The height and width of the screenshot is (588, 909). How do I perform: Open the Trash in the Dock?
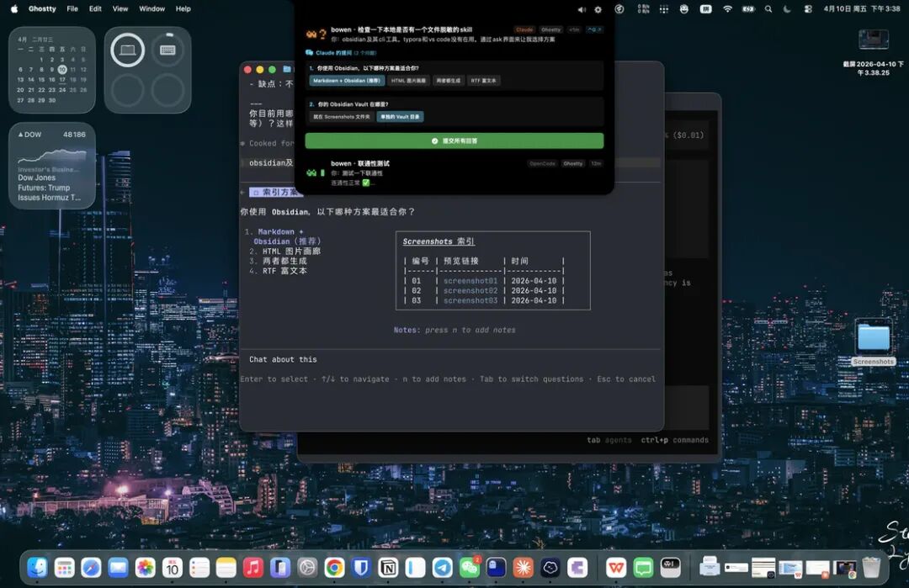pyautogui.click(x=871, y=568)
